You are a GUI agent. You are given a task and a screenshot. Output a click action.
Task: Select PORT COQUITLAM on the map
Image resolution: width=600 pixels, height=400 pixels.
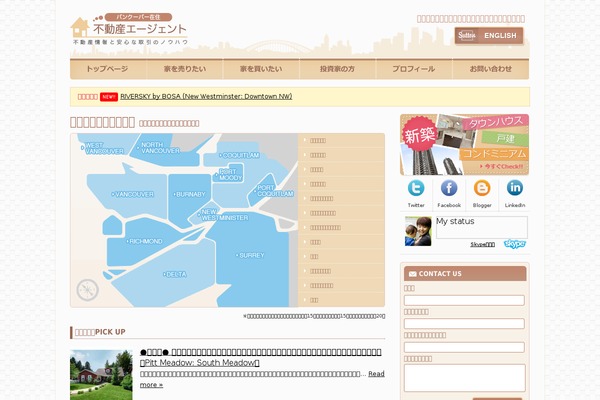pyautogui.click(x=274, y=191)
